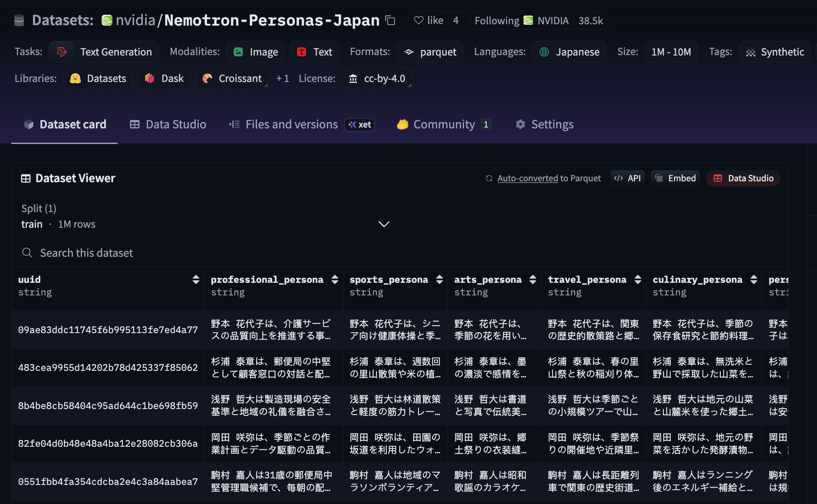The image size is (817, 504).
Task: Sort the arts_persona column
Action: [533, 280]
